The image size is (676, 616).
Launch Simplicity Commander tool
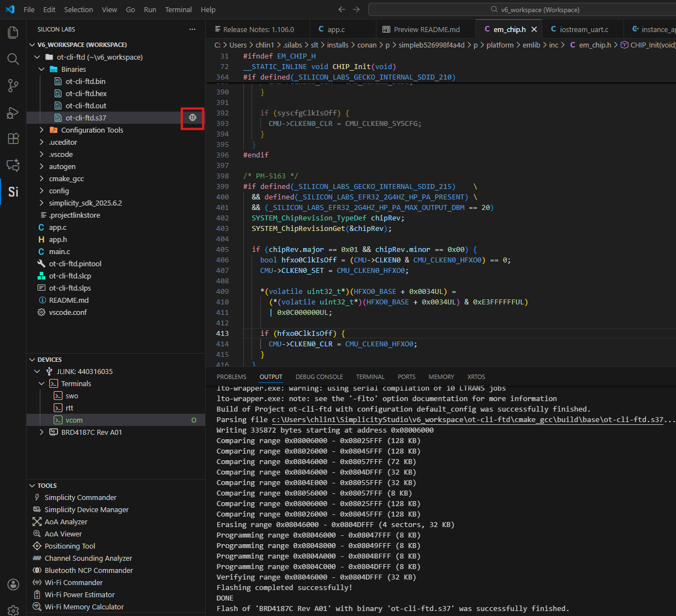80,498
